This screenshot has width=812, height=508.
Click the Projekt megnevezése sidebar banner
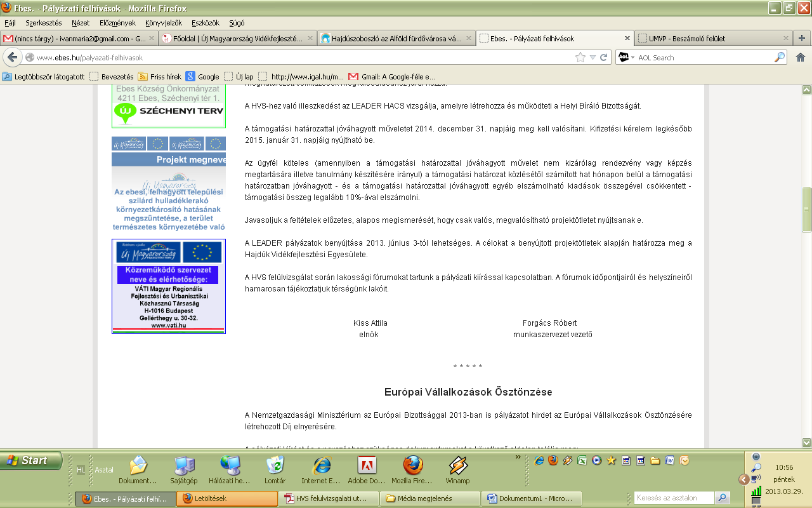[x=168, y=184]
